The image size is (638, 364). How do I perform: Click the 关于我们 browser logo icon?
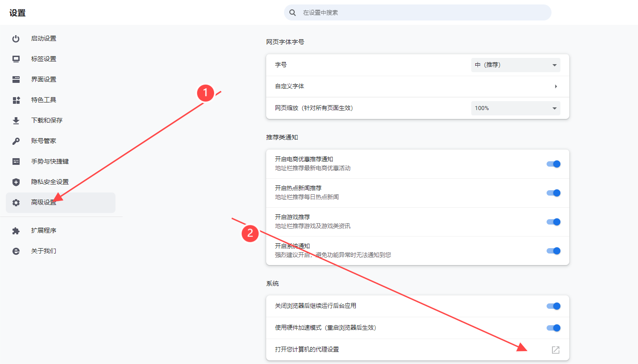[16, 251]
